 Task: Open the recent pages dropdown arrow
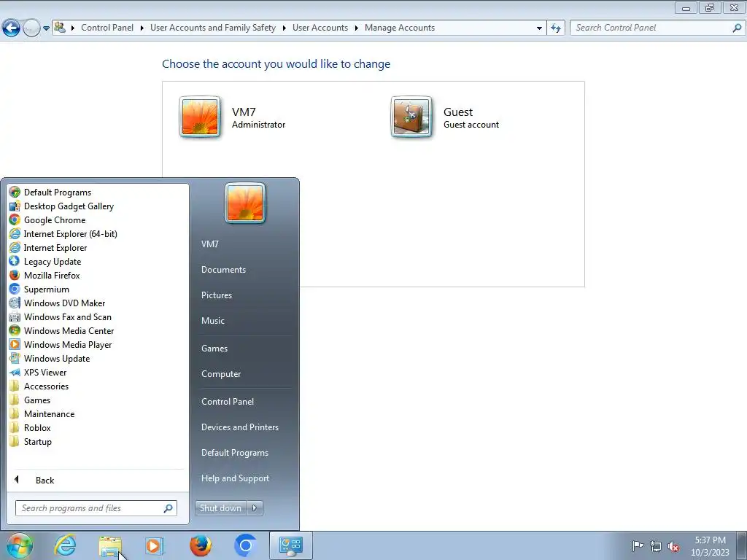pyautogui.click(x=46, y=28)
